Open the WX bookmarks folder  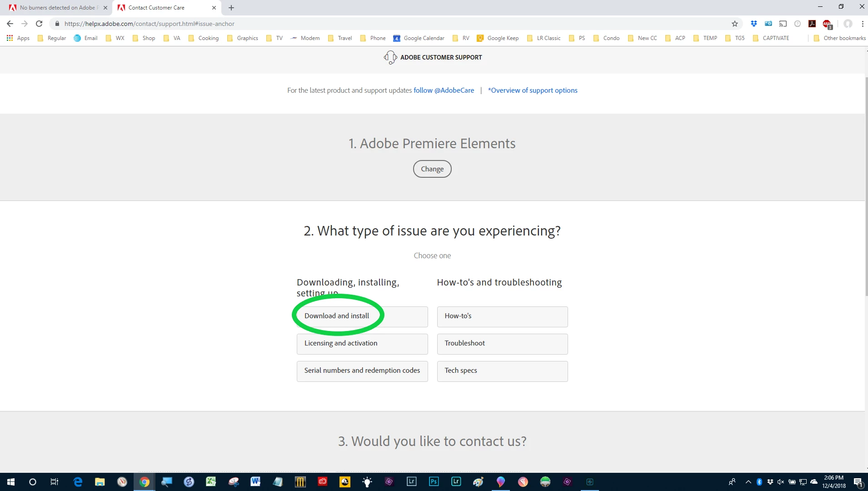pyautogui.click(x=115, y=38)
